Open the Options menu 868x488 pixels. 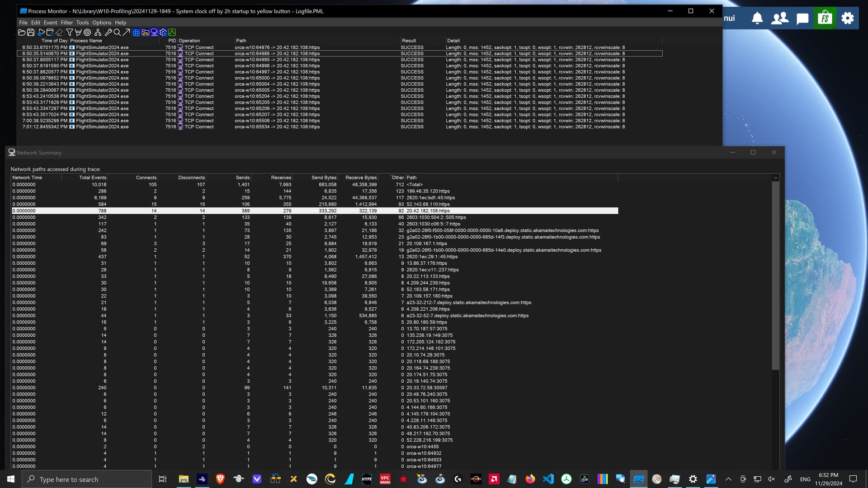pos(102,22)
